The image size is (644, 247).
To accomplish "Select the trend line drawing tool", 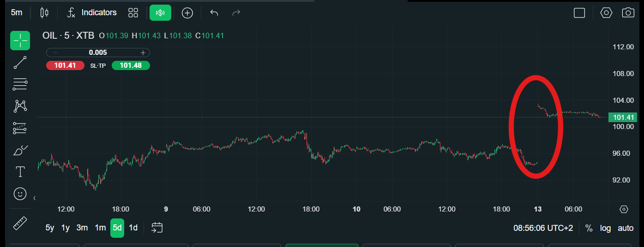I will point(20,63).
